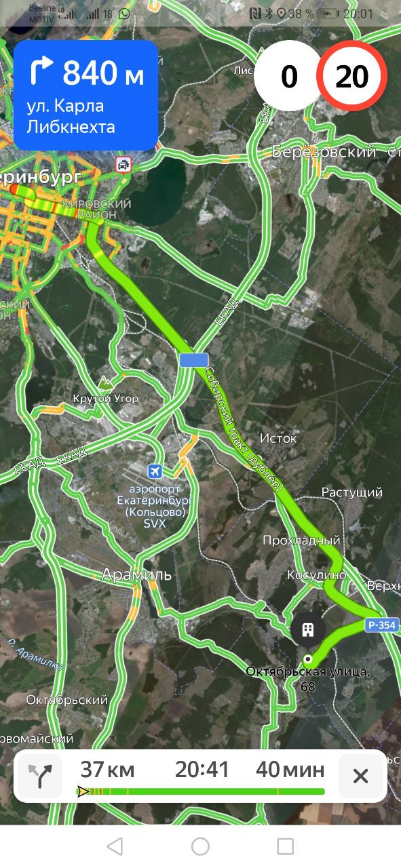
Task: Tap the Р-354 road shield label
Action: coord(383,625)
